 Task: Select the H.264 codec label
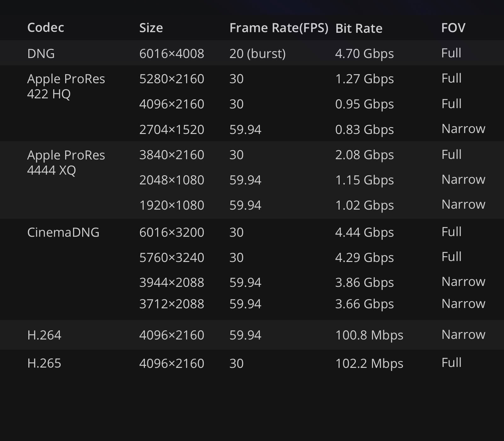(x=44, y=335)
